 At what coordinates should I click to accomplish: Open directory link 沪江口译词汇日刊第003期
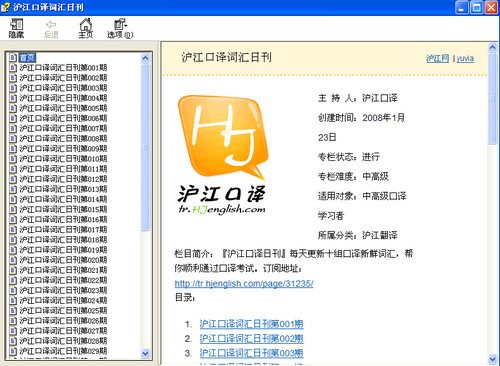pos(252,353)
